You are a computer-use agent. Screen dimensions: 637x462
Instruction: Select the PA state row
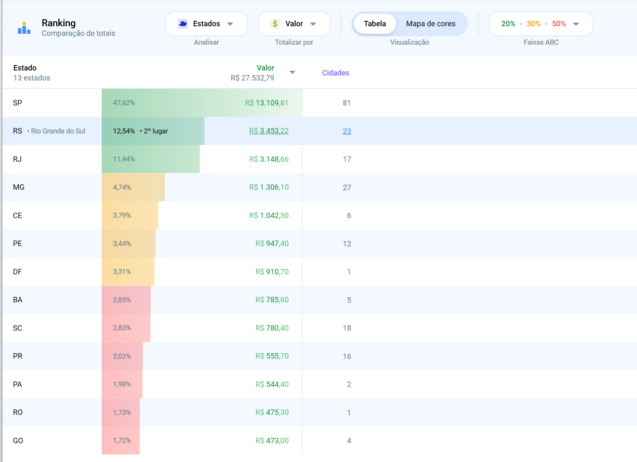tap(320, 384)
